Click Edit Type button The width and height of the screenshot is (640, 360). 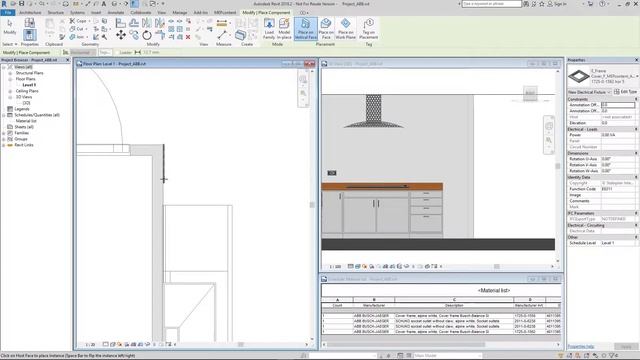coord(625,92)
